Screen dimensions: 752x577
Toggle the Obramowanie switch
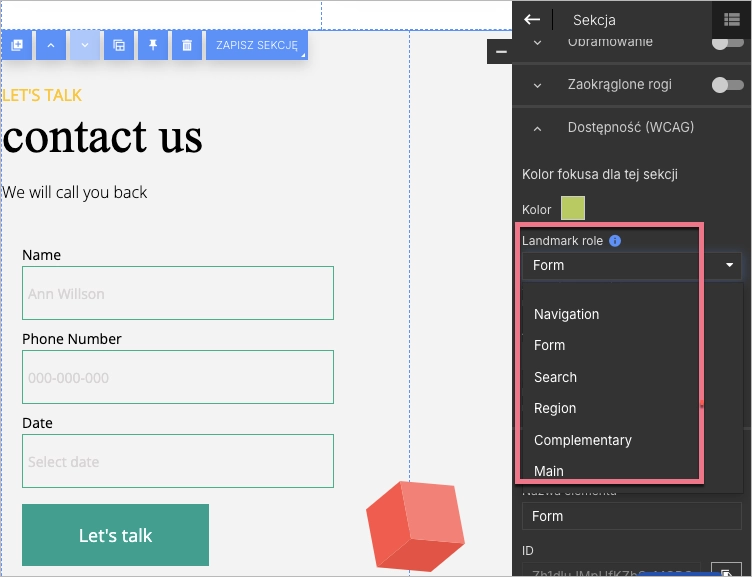[x=727, y=43]
